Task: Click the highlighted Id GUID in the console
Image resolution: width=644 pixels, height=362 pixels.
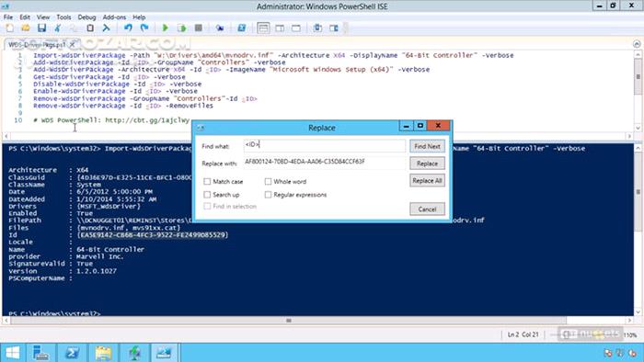Action: click(x=153, y=235)
